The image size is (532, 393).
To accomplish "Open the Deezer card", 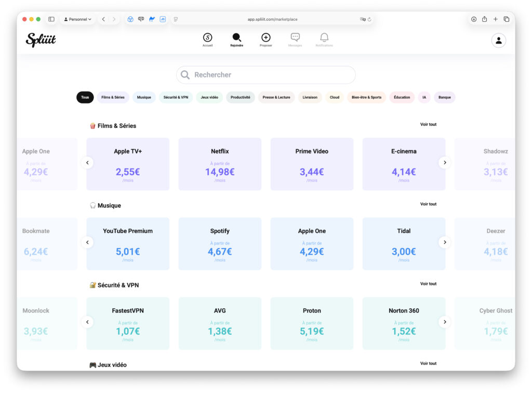I will pyautogui.click(x=485, y=244).
